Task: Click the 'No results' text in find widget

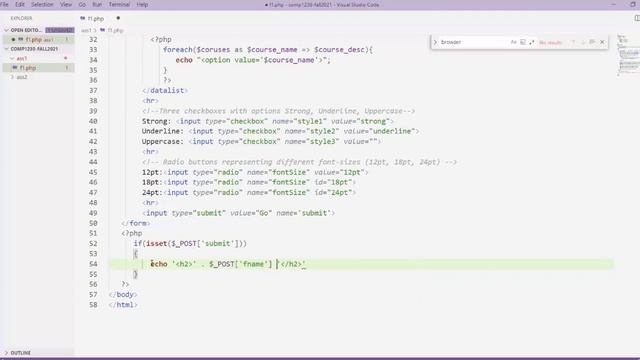Action: click(550, 42)
